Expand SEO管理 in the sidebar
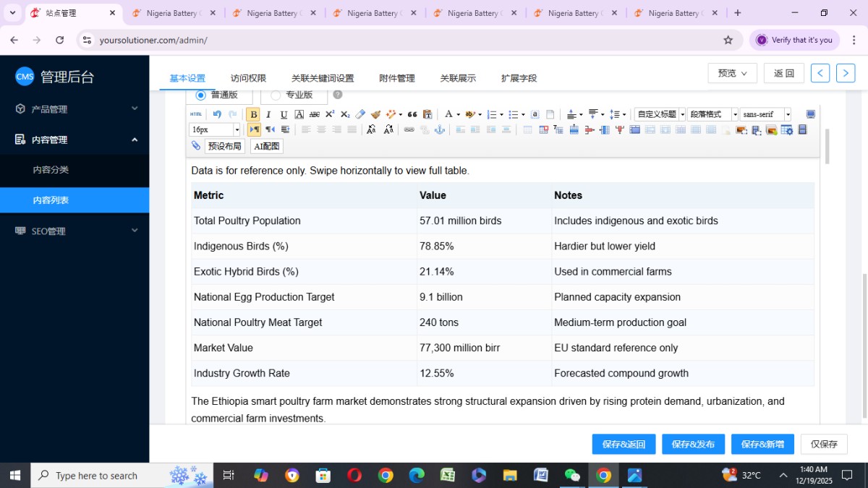868x488 pixels. 75,231
